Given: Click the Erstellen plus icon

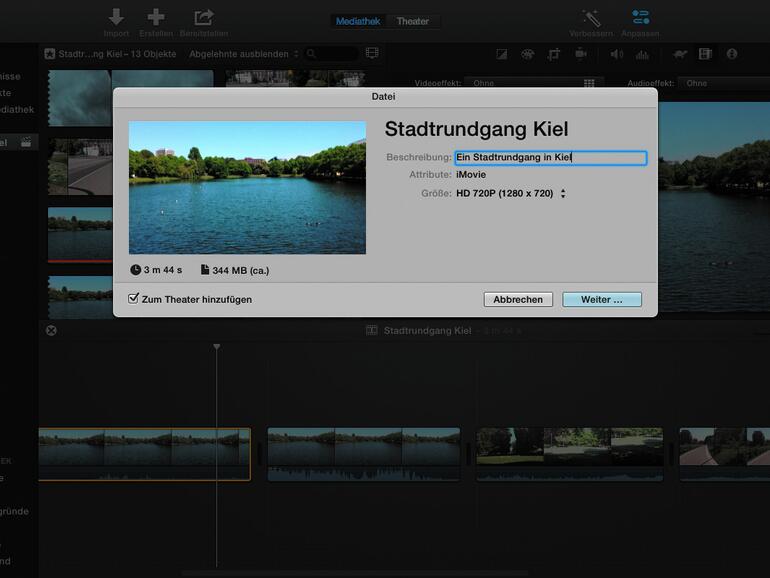Looking at the screenshot, I should pos(155,17).
